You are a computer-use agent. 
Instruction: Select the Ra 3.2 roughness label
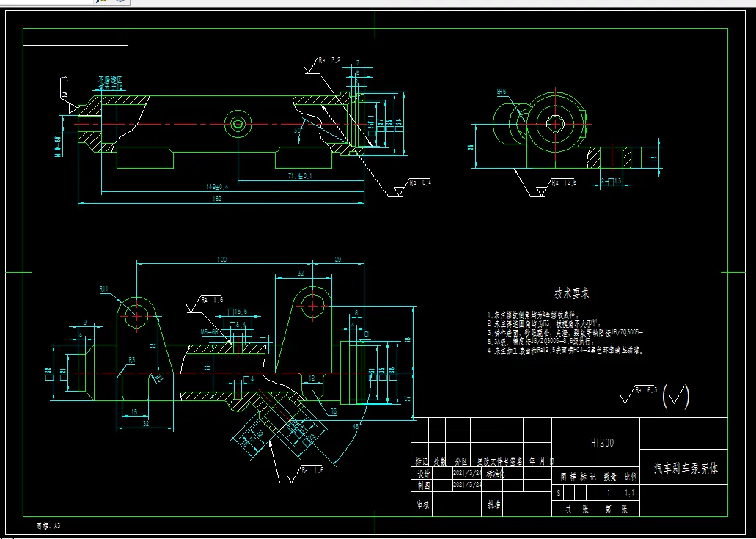click(329, 60)
